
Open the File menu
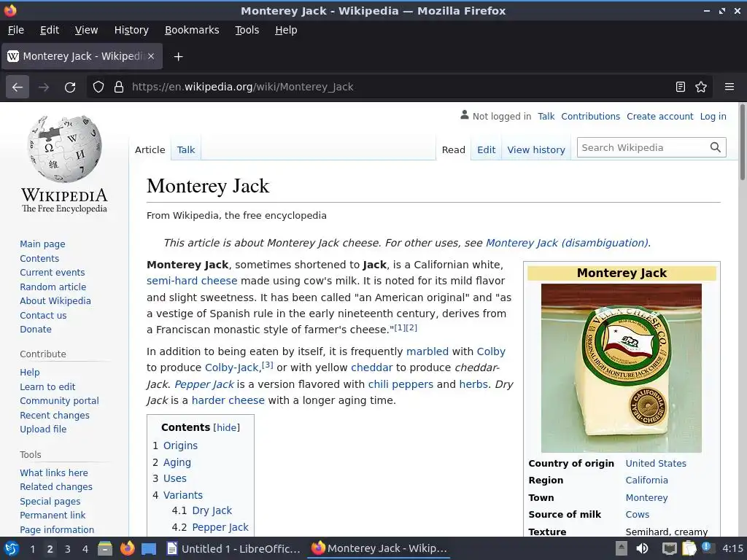pos(16,30)
